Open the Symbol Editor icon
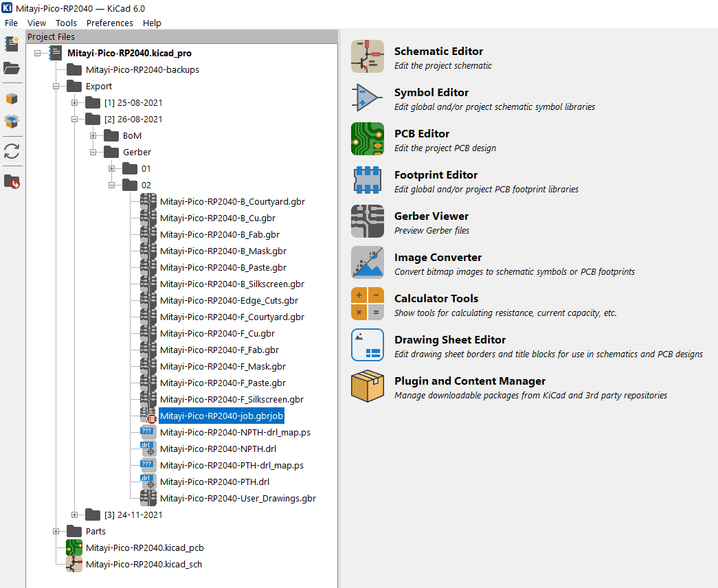This screenshot has width=718, height=588. coord(367,98)
